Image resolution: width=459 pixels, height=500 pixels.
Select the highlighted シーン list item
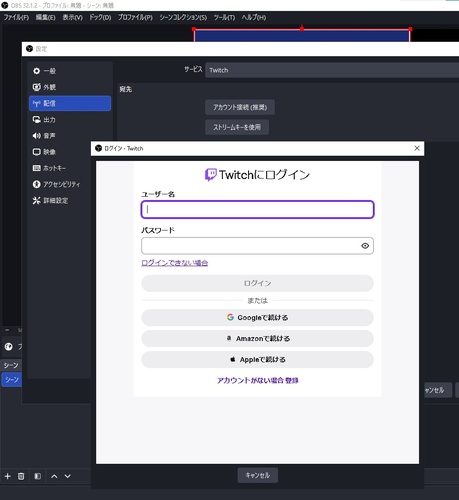click(x=12, y=380)
